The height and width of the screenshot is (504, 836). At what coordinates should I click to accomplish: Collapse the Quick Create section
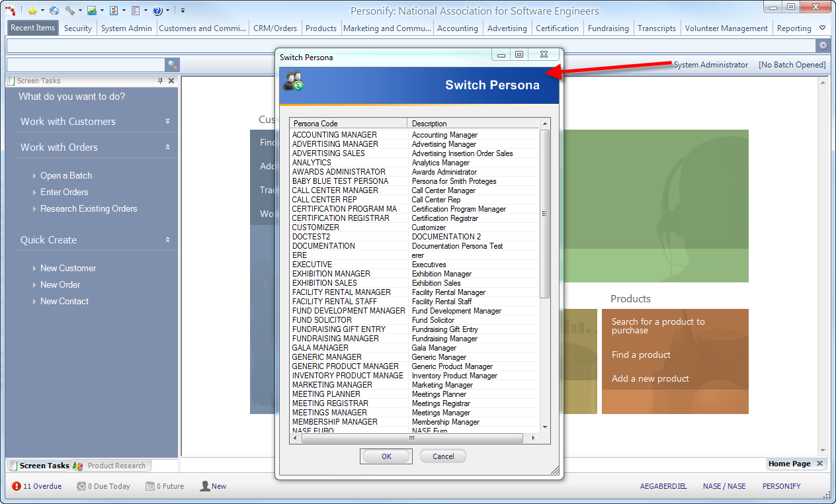coord(167,240)
